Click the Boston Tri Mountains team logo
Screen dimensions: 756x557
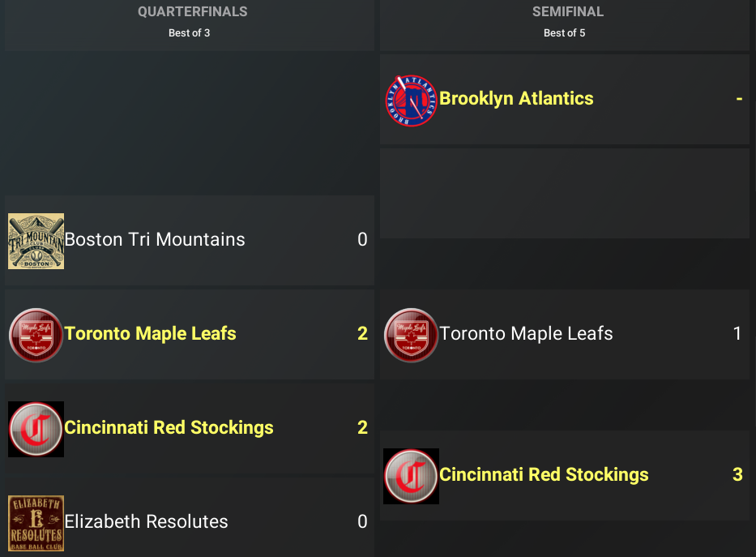36,239
